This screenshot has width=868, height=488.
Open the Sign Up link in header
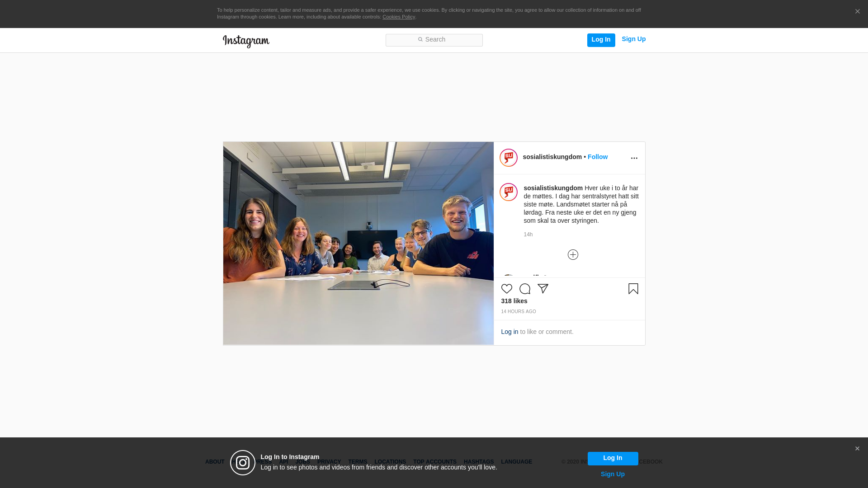pyautogui.click(x=633, y=39)
